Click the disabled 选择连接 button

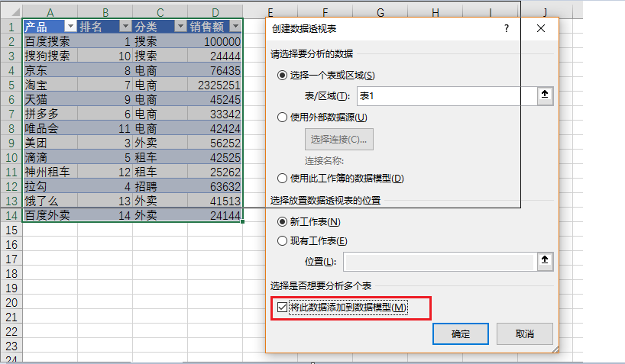339,140
